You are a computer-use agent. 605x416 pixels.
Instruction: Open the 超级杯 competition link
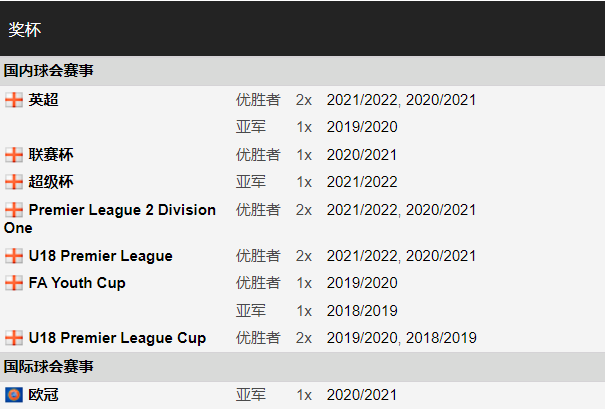[51, 182]
